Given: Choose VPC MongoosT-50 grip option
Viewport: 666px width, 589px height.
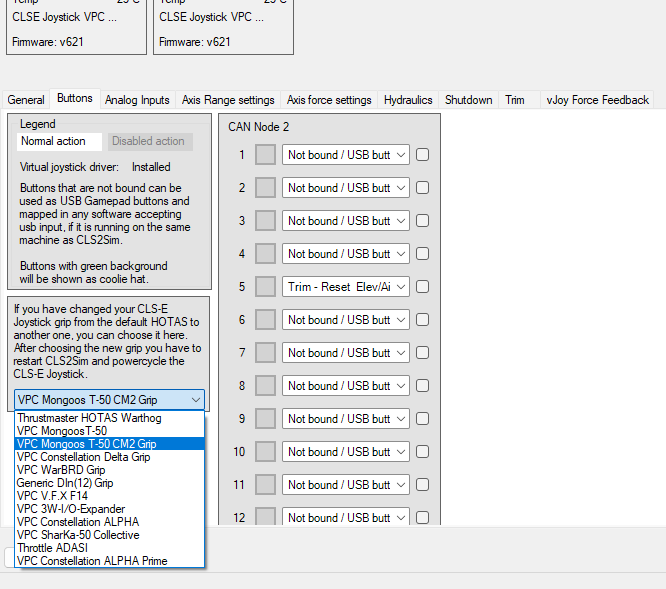Looking at the screenshot, I should pyautogui.click(x=109, y=431).
